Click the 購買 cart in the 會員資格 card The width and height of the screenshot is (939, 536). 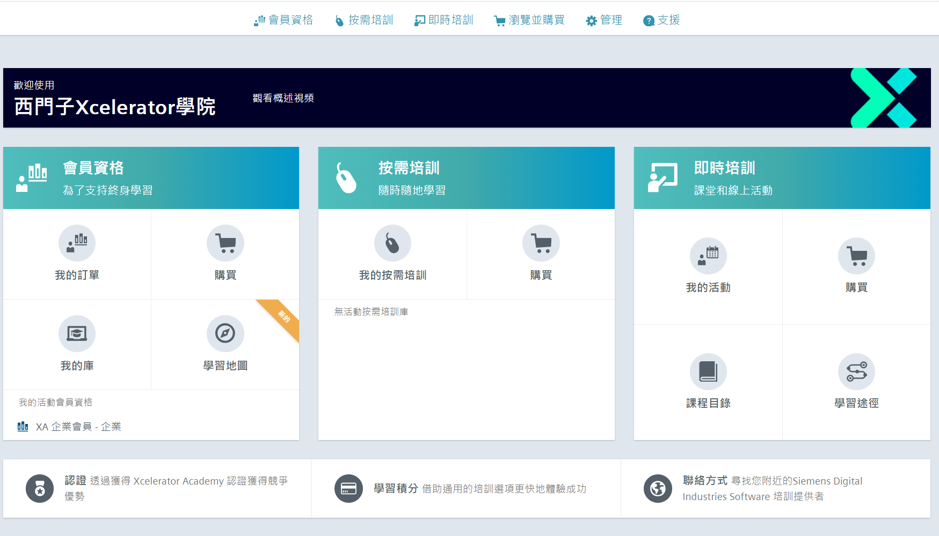click(225, 243)
